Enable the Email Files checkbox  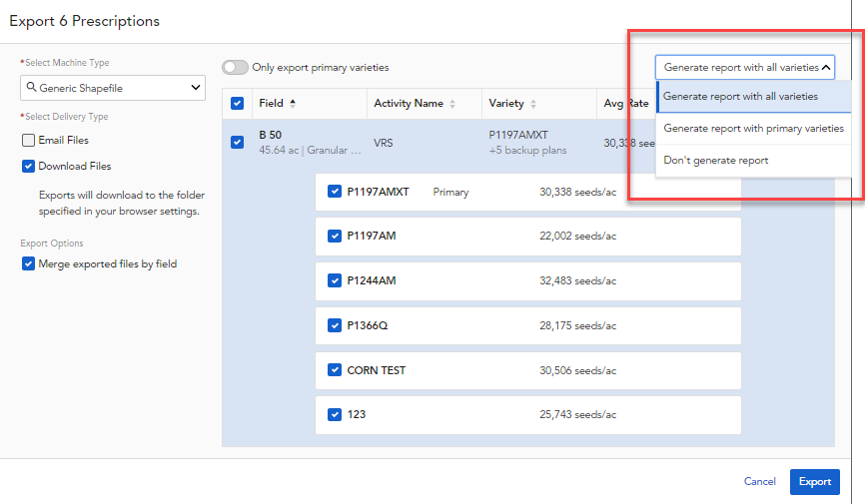28,140
